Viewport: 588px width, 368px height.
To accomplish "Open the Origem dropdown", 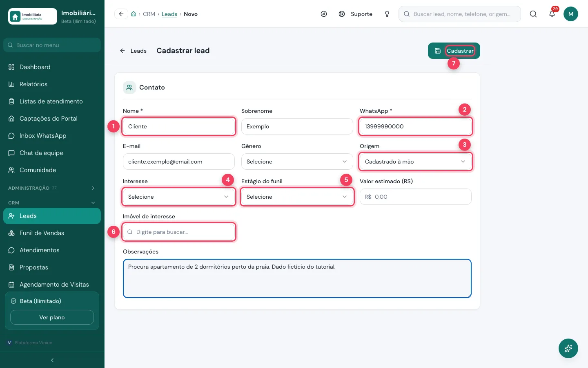I will 416,162.
